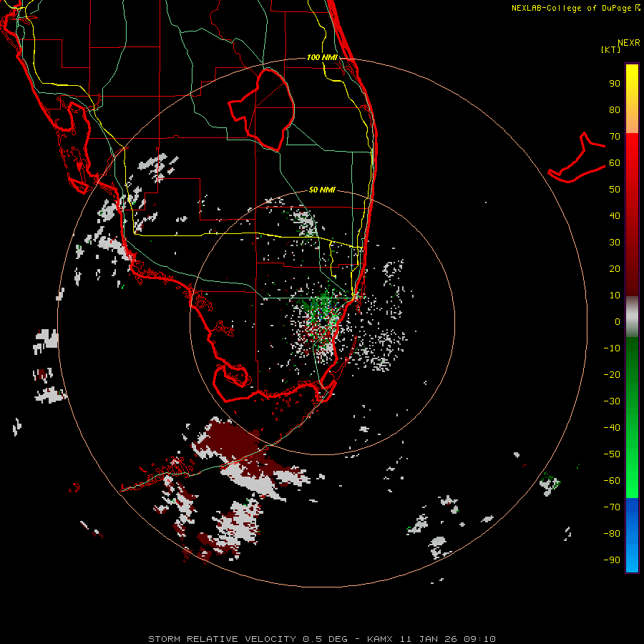The width and height of the screenshot is (644, 644).
Task: Click the -90 value on the velocity scale
Action: click(x=612, y=560)
